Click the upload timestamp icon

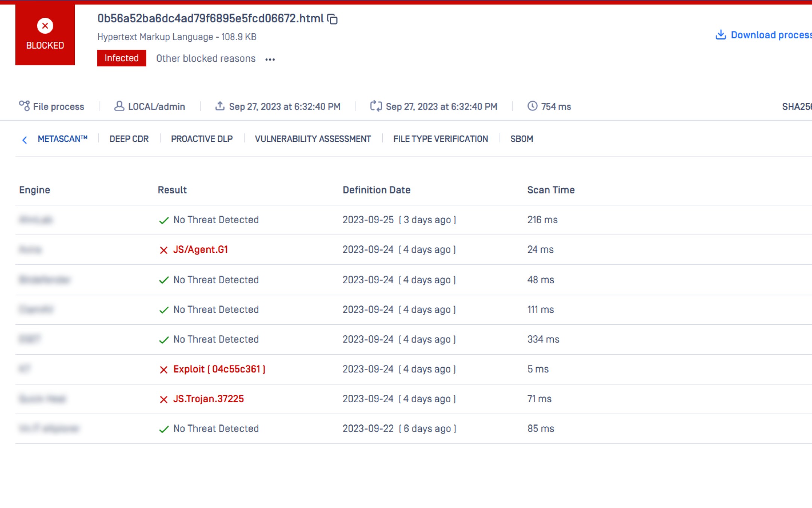[220, 106]
